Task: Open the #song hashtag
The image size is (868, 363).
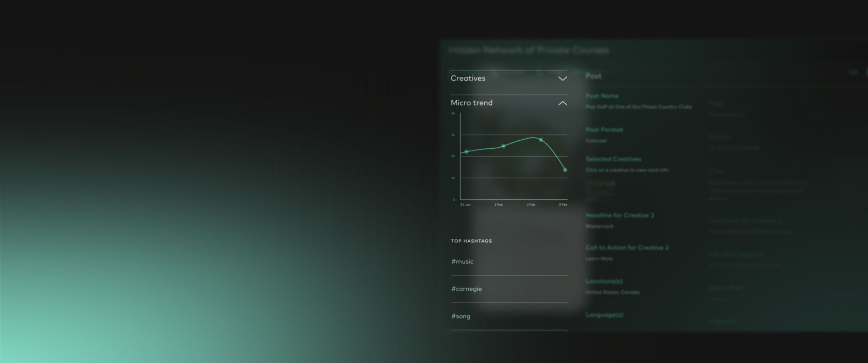Action: coord(461,316)
